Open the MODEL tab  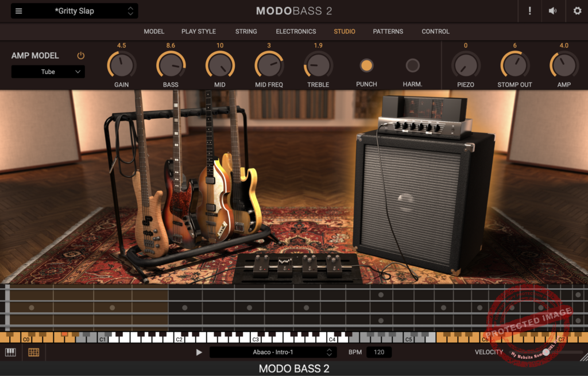(x=154, y=32)
